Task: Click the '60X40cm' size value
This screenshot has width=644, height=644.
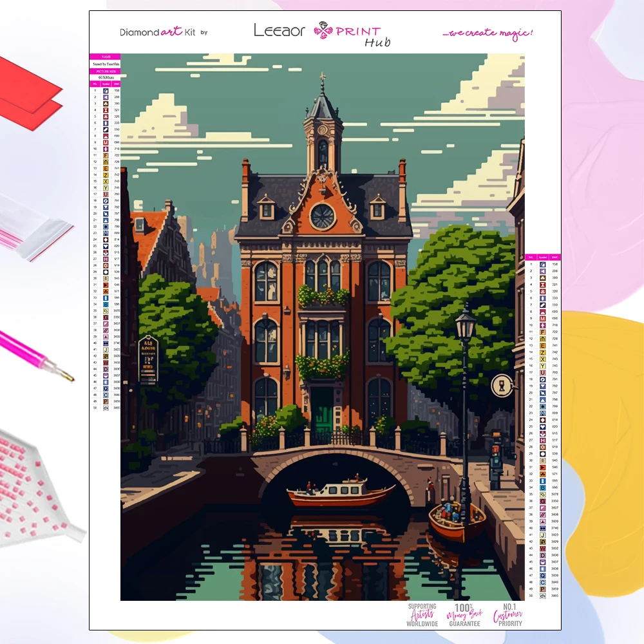Action: pos(106,77)
